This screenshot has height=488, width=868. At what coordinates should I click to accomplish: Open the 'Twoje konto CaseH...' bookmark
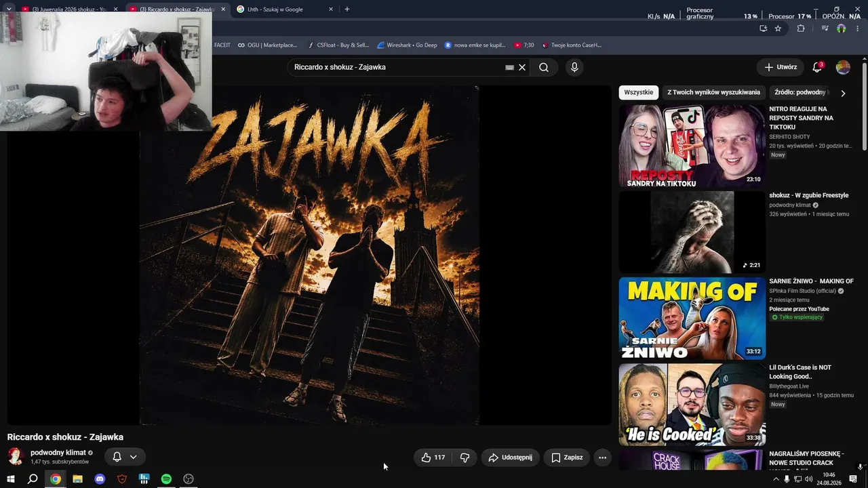[571, 45]
